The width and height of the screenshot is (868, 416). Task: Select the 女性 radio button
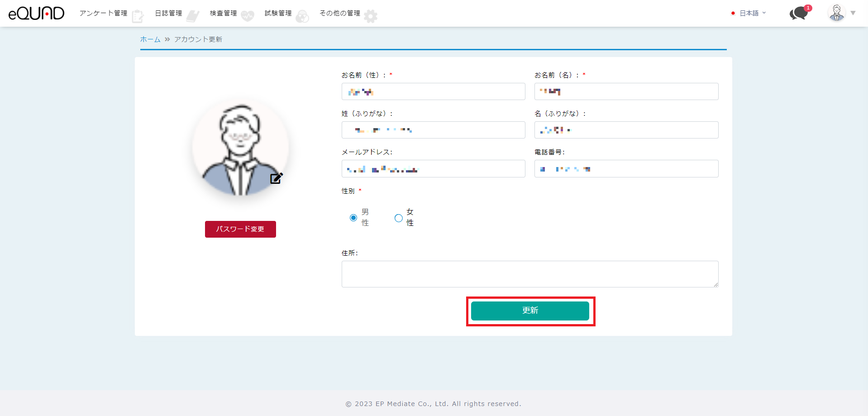pyautogui.click(x=398, y=218)
